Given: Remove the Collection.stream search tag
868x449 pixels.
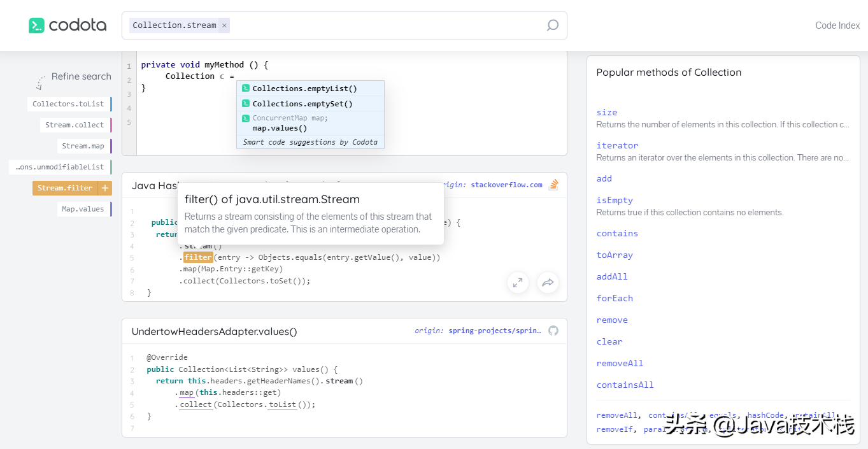Looking at the screenshot, I should pos(224,25).
